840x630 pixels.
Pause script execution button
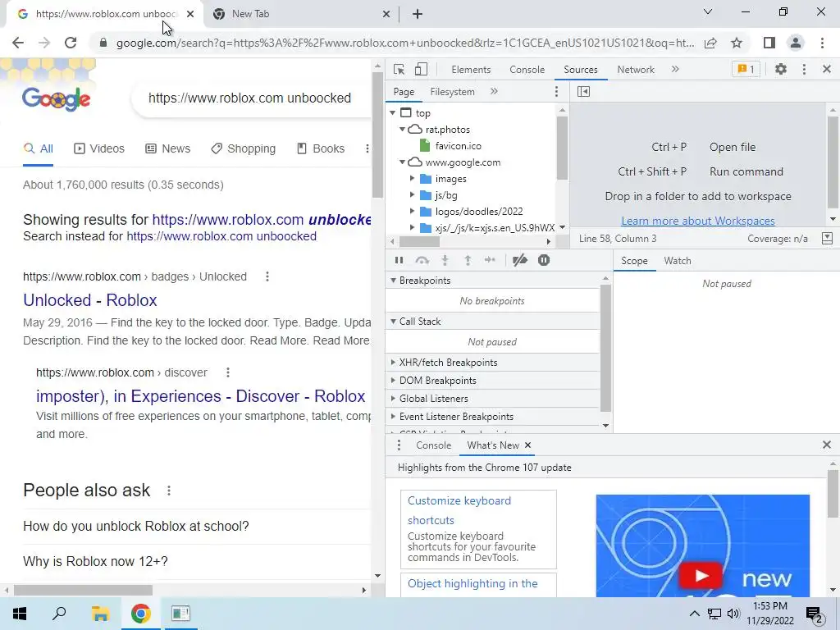(399, 260)
